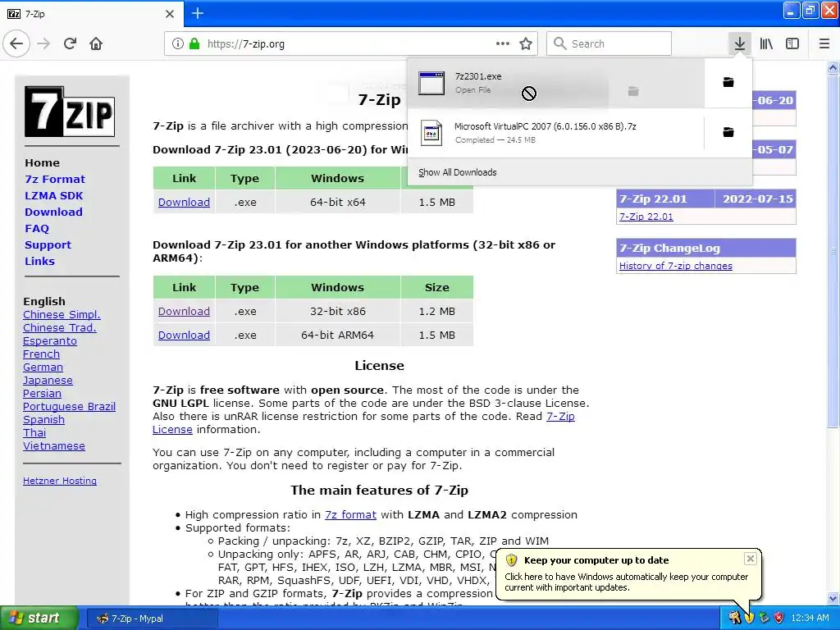The image size is (840, 630).
Task: Open containing folder for 7z2301.exe
Action: coord(728,82)
